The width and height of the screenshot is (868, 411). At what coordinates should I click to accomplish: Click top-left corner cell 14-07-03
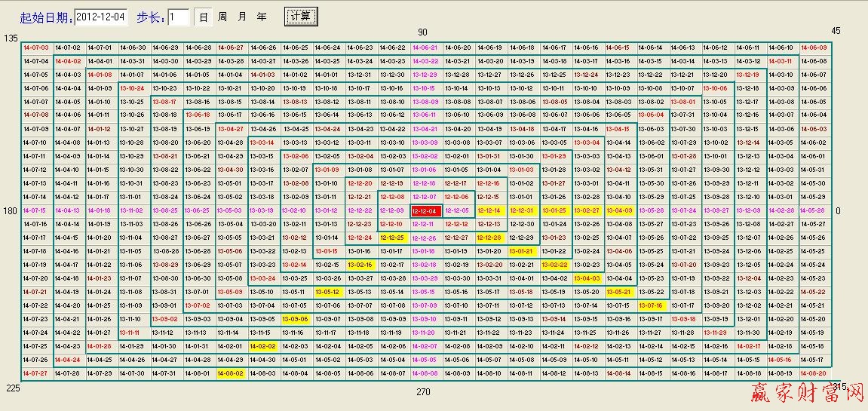click(36, 48)
